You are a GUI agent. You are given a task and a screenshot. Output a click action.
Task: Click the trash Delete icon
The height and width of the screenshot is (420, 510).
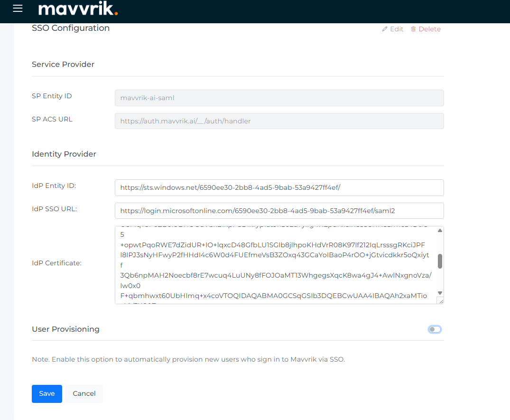pos(413,29)
